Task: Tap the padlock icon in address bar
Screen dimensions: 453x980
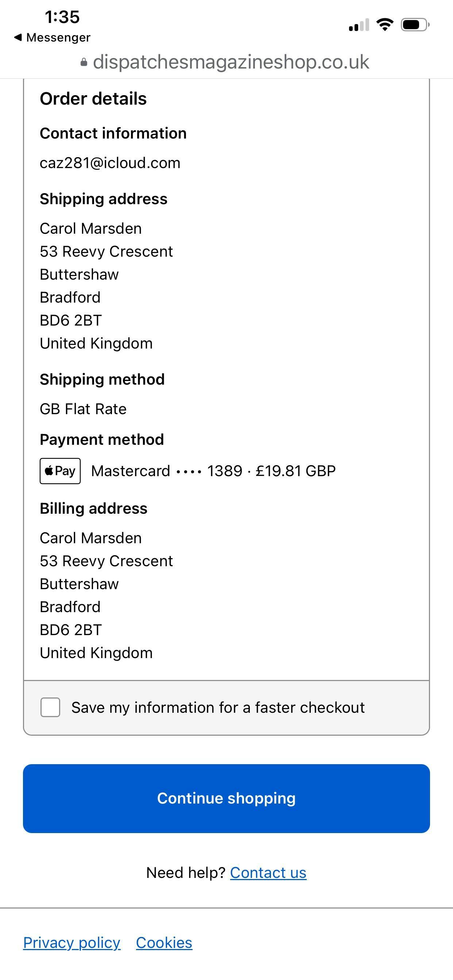Action: pyautogui.click(x=84, y=62)
